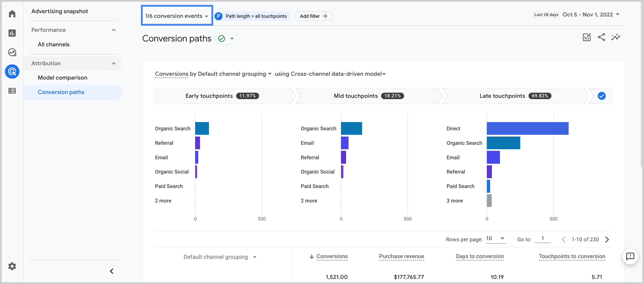Open the report status dropdown arrow
The height and width of the screenshot is (284, 644).
coord(232,39)
